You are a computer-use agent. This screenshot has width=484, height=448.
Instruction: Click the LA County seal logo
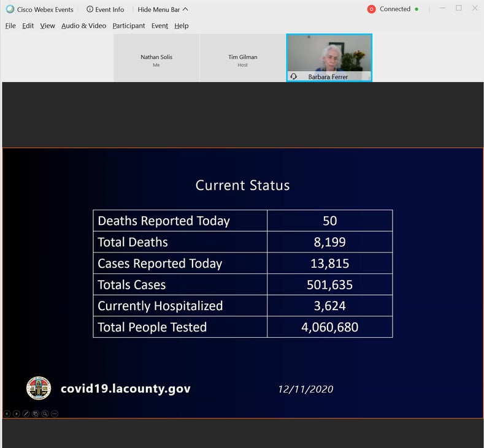39,388
